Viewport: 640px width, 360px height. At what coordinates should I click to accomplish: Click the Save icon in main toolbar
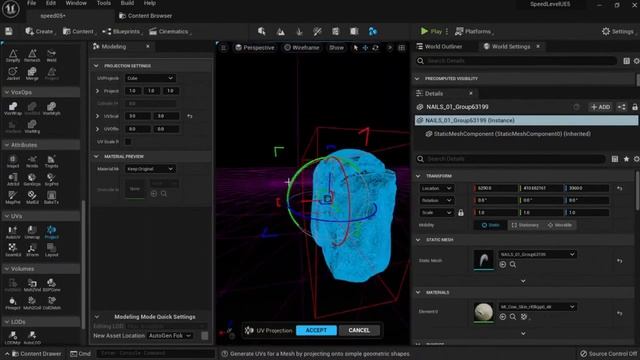pos(9,31)
